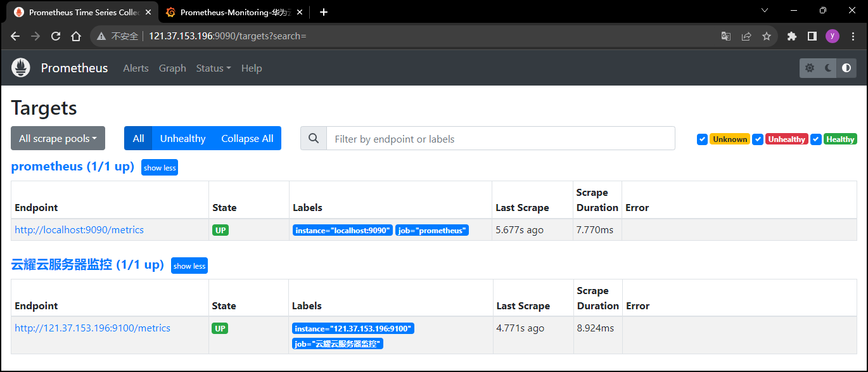Viewport: 868px width, 372px height.
Task: Go to browser home page
Action: tap(76, 36)
